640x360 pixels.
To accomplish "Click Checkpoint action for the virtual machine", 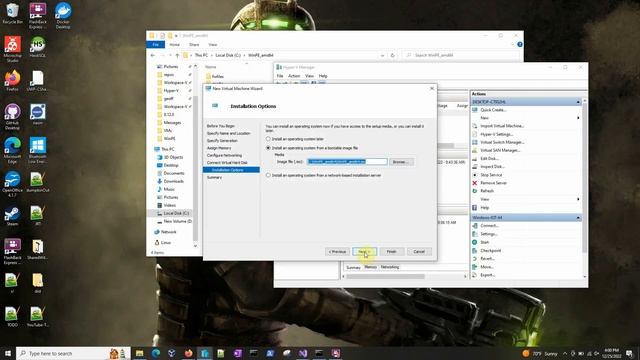I will tap(491, 251).
